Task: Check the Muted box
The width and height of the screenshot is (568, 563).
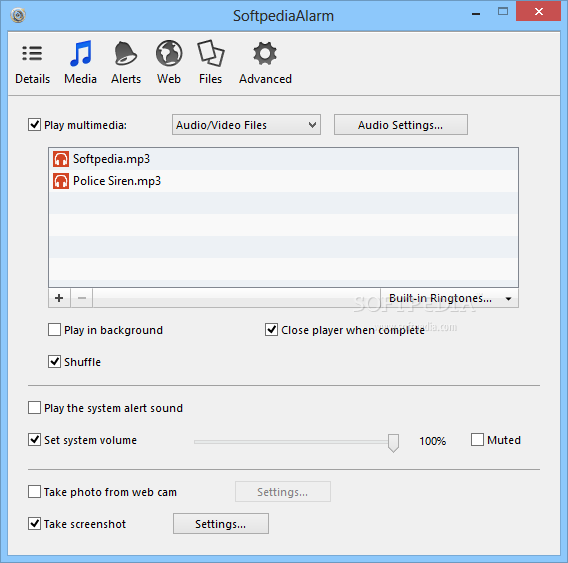Action: coord(477,440)
